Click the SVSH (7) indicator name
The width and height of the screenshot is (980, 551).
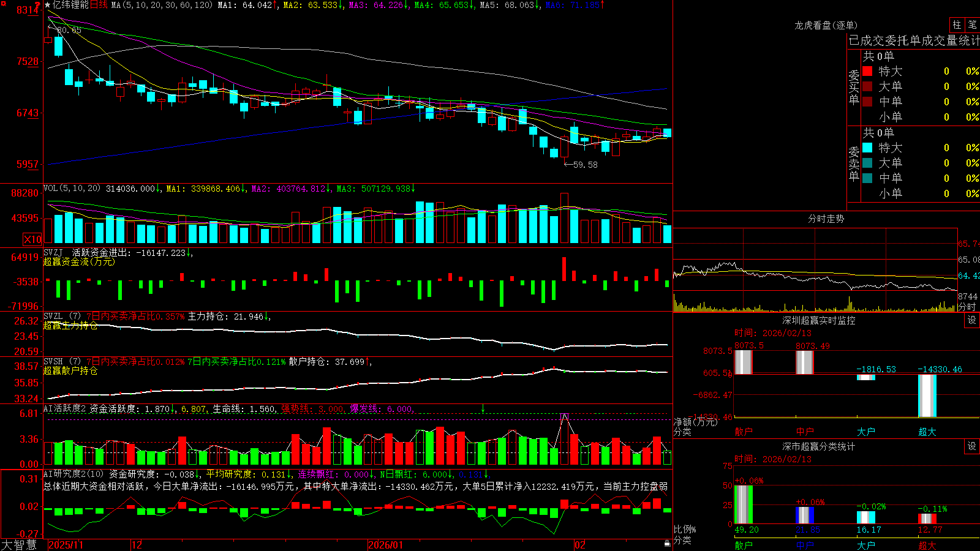click(x=62, y=362)
